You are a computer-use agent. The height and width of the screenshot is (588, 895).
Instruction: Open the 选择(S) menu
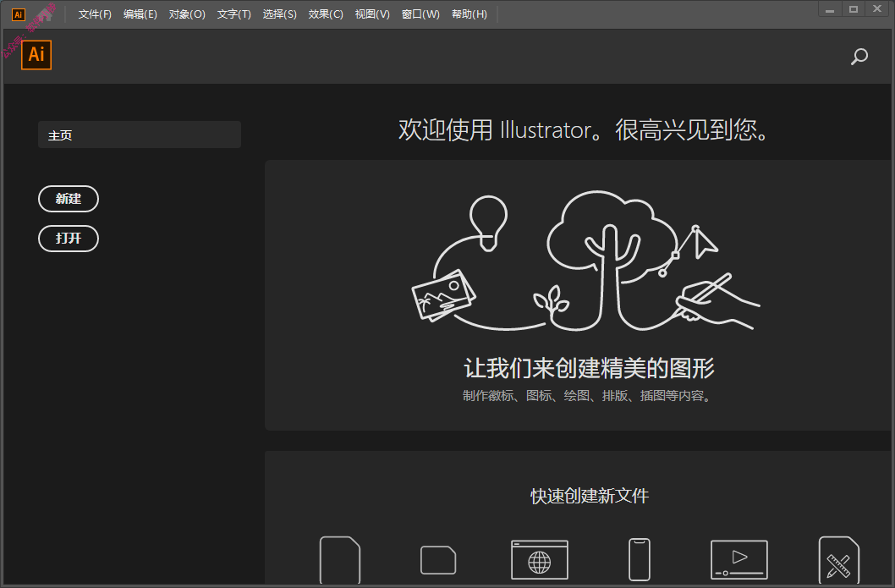pyautogui.click(x=280, y=14)
